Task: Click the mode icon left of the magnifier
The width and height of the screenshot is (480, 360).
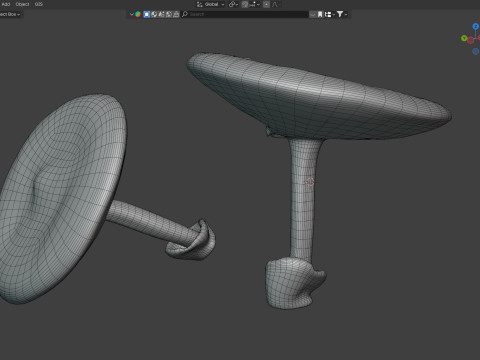Action: coord(176,14)
